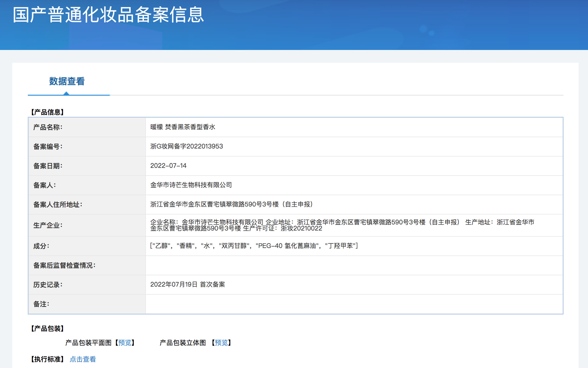
Task: Click the ingredients list starting with 乙醇
Action: (x=254, y=246)
